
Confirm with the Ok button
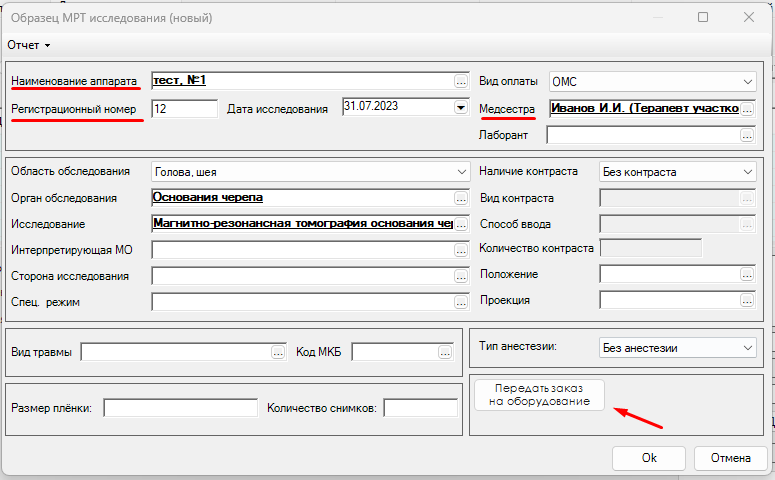click(x=649, y=458)
